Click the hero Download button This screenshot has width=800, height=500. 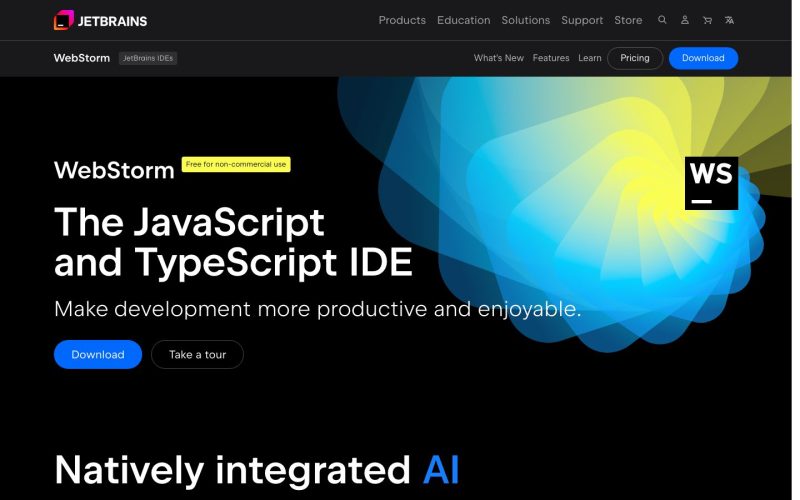[x=98, y=355]
